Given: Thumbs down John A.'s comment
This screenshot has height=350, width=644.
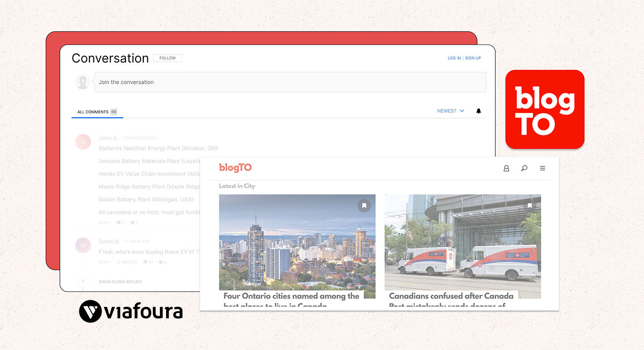Looking at the screenshot, I should [x=133, y=223].
